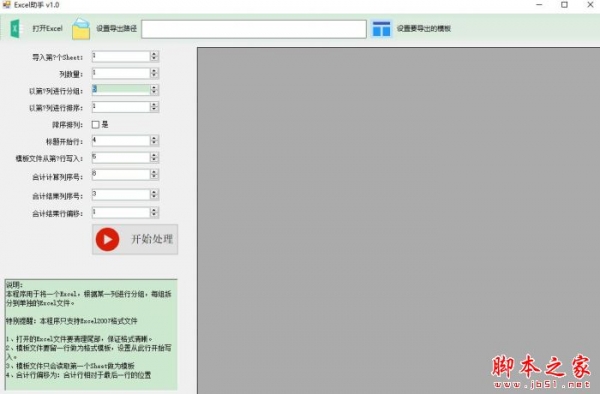The height and width of the screenshot is (394, 600).
Task: Maximize the Excel助手 window
Action: pyautogui.click(x=564, y=5)
